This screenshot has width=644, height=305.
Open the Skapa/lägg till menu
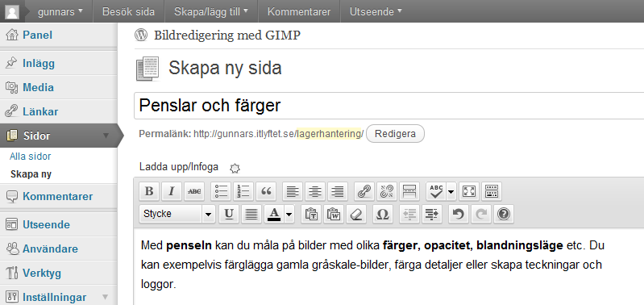click(x=211, y=11)
